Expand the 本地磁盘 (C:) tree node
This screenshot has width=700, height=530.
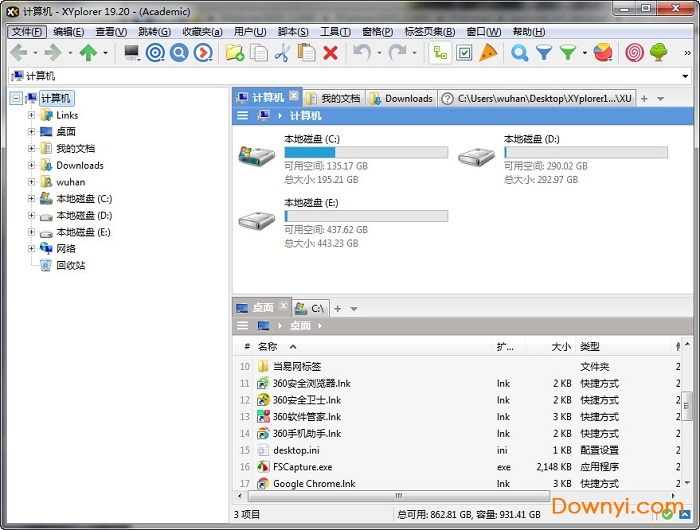point(31,199)
